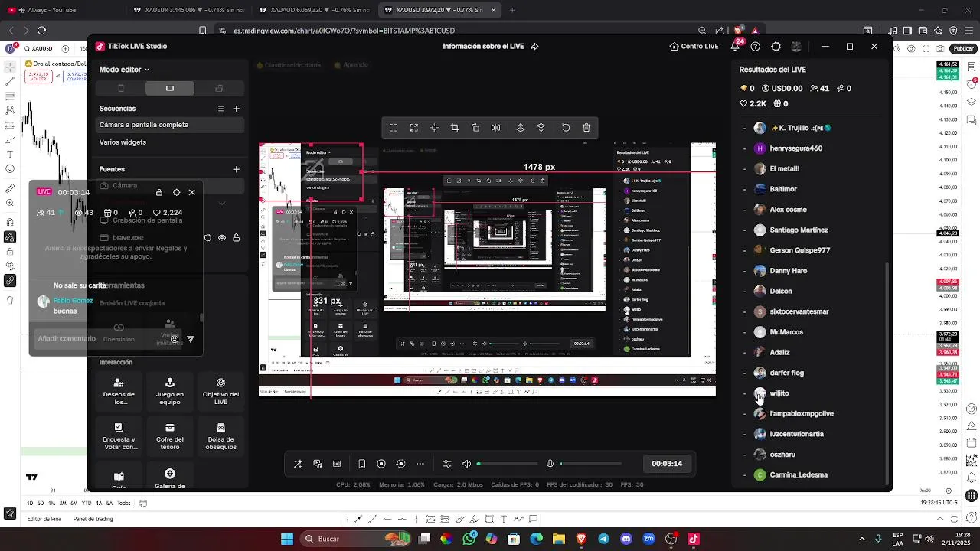Screen dimensions: 980x551
Task: Open Deseos de los espectadores tile
Action: [x=119, y=391]
